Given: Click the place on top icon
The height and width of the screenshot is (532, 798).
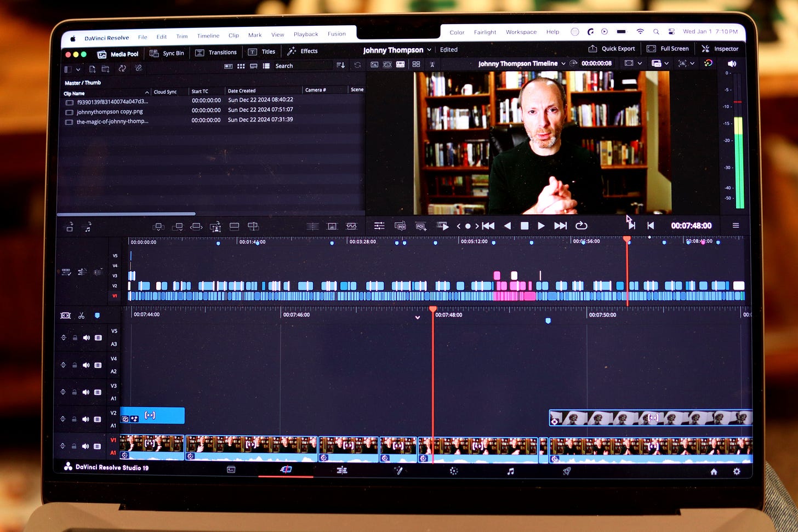Looking at the screenshot, I should coord(234,226).
